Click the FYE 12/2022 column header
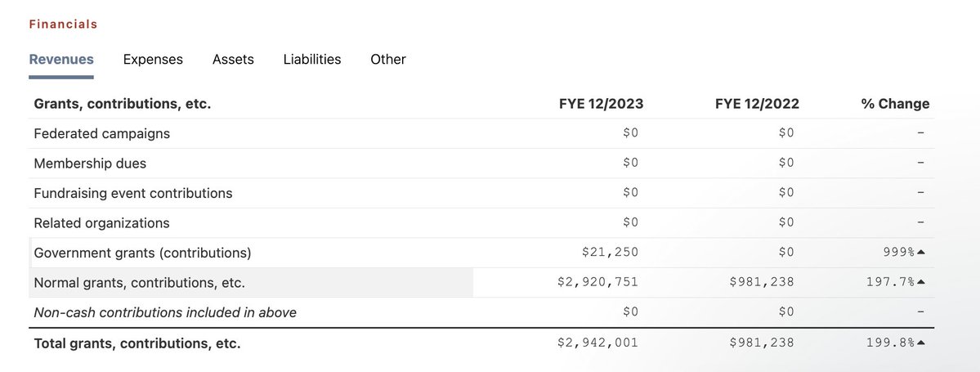Viewport: 980px width, 372px height. [757, 104]
